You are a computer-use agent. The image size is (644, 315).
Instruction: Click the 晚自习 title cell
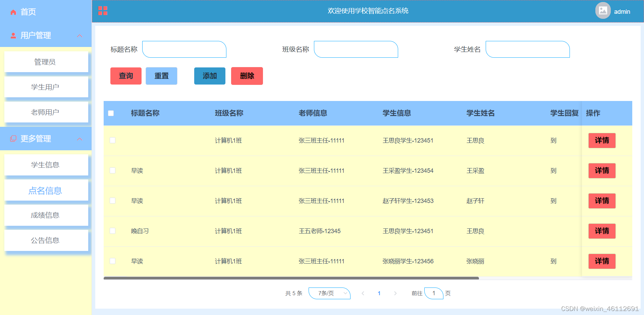coord(140,231)
